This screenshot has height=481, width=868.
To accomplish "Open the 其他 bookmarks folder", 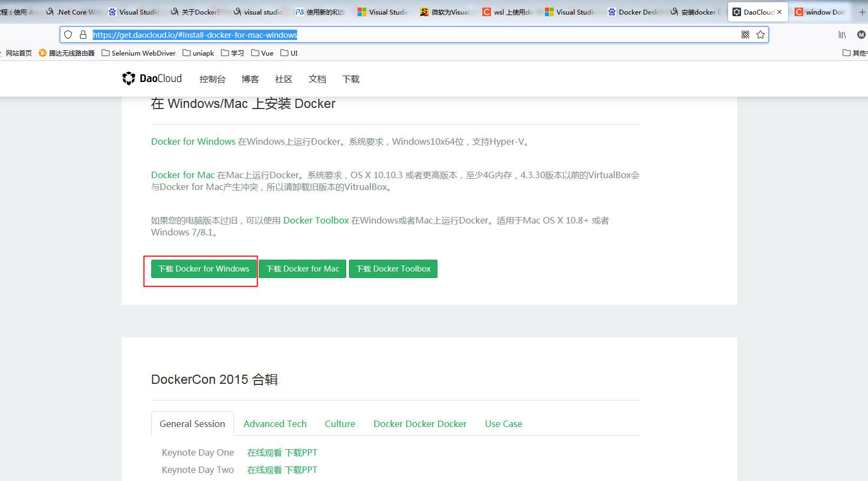I will (855, 53).
